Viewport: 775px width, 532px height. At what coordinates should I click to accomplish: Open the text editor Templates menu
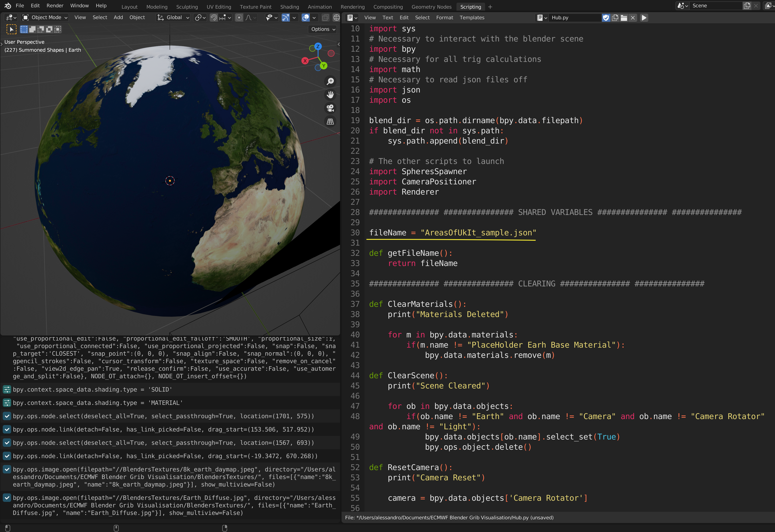click(x=472, y=18)
